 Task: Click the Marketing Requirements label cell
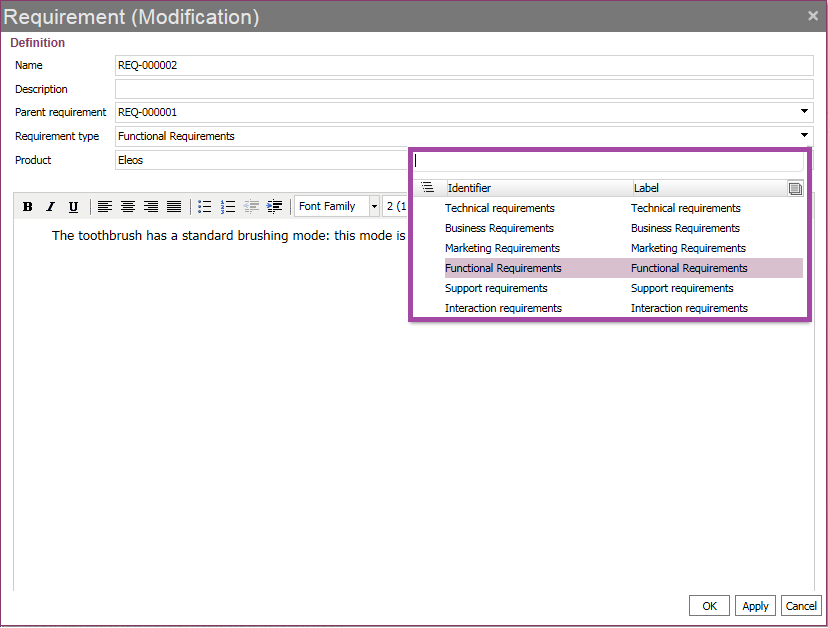(x=688, y=248)
